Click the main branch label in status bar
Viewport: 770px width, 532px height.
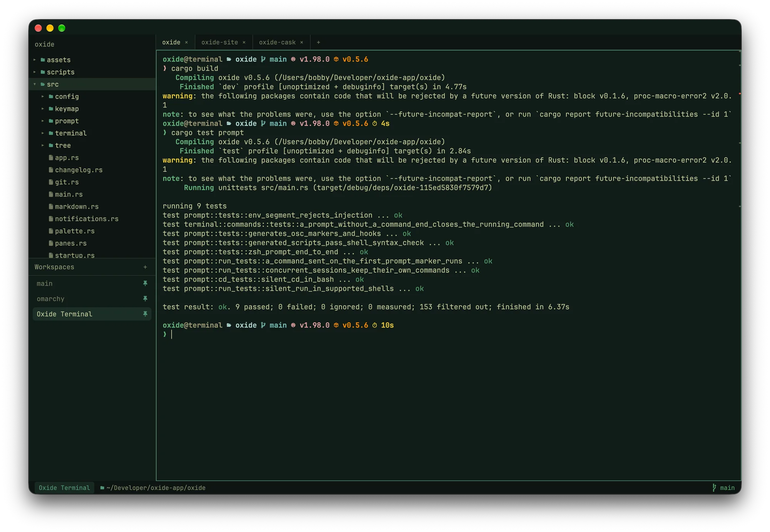[x=727, y=488]
